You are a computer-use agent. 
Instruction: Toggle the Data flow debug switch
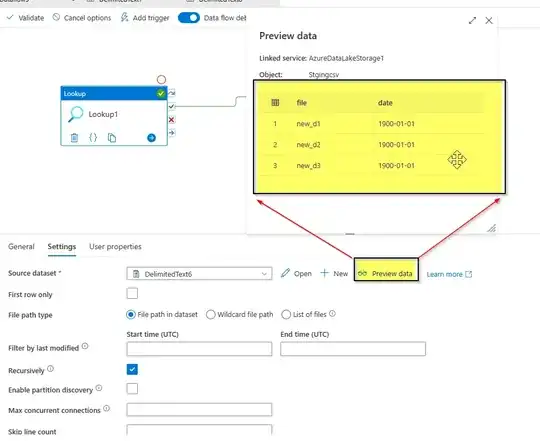click(189, 18)
